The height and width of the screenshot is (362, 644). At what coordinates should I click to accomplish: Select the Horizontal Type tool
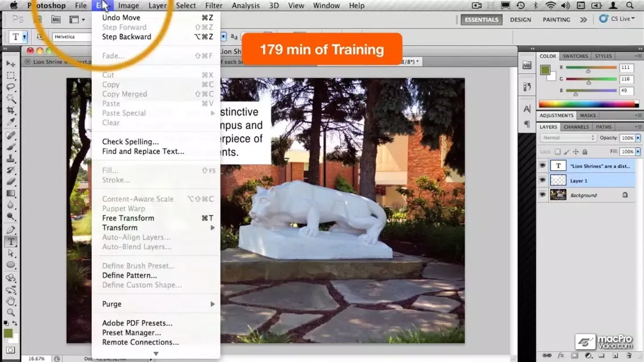(11, 241)
